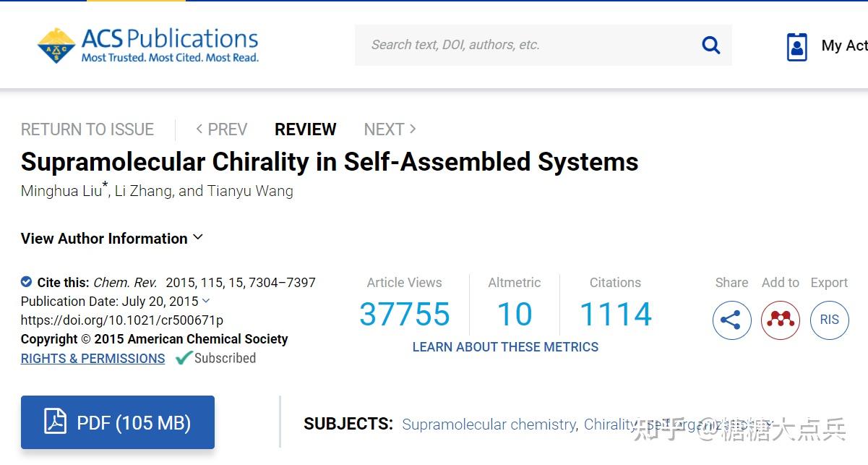Click the blue check badge beside Cite this

[27, 282]
